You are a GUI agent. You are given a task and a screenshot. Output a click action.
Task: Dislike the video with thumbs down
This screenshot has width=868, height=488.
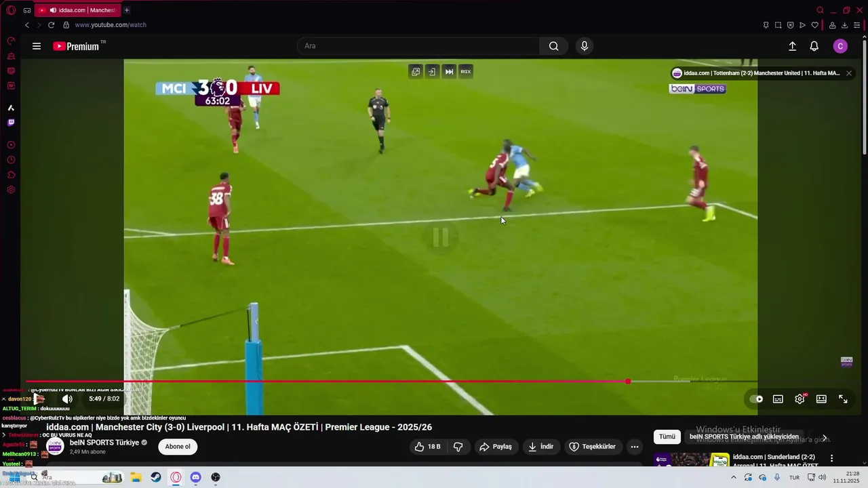click(x=458, y=447)
